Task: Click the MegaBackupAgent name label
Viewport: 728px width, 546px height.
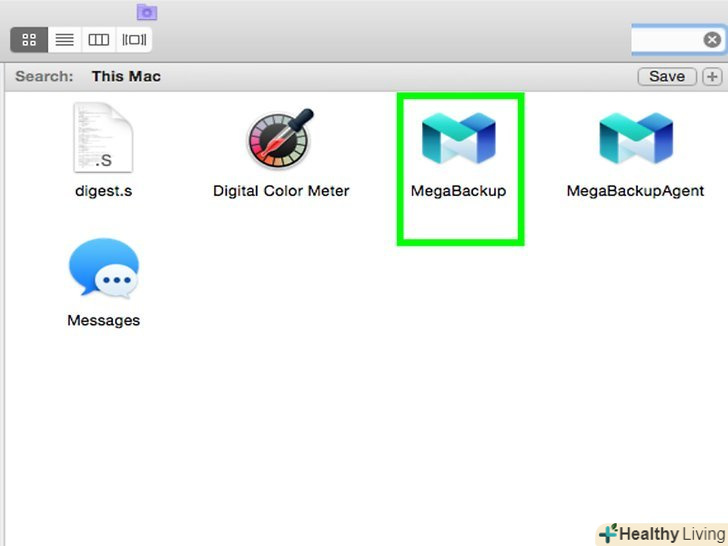Action: click(636, 191)
